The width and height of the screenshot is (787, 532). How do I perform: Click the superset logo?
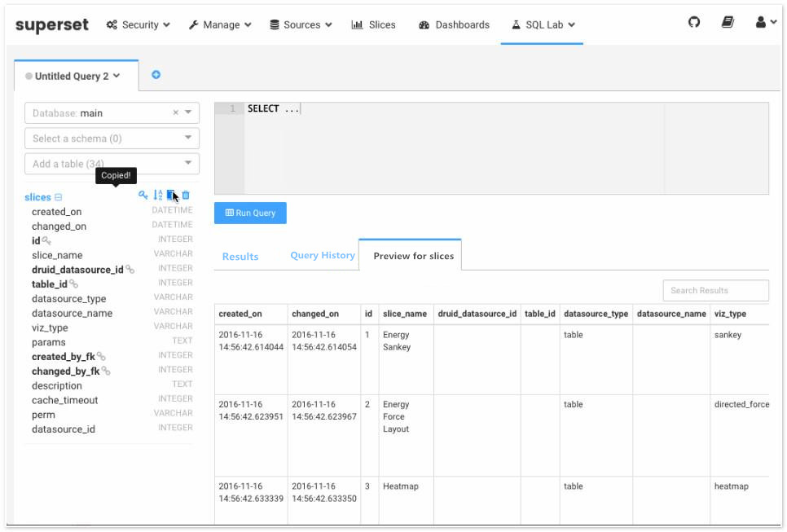pyautogui.click(x=51, y=24)
